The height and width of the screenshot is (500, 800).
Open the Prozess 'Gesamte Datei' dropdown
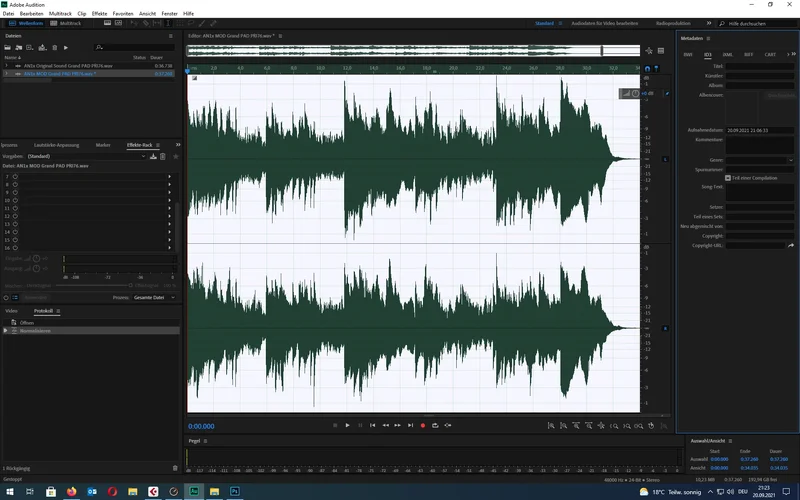[155, 297]
